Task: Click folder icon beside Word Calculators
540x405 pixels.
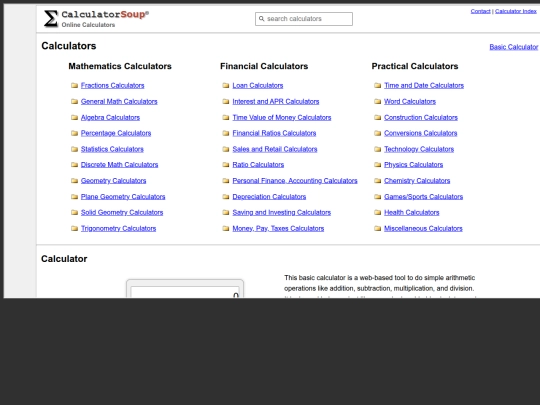Action: [377, 101]
